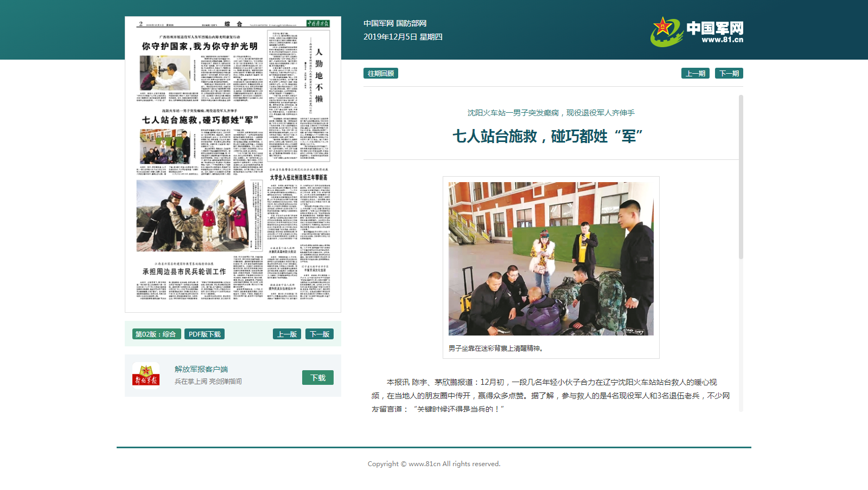Viewport: 868px width, 490px height.
Task: Download the PDF版下载 file
Action: pyautogui.click(x=205, y=334)
